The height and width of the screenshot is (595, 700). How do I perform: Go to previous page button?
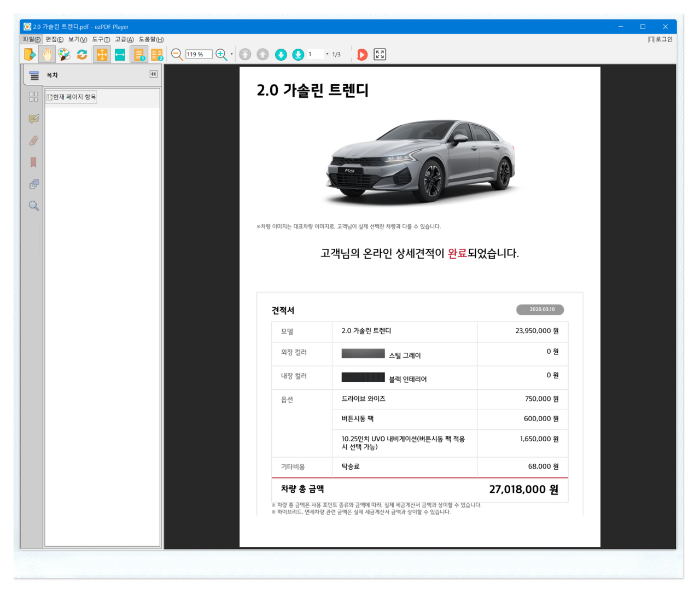[x=263, y=54]
